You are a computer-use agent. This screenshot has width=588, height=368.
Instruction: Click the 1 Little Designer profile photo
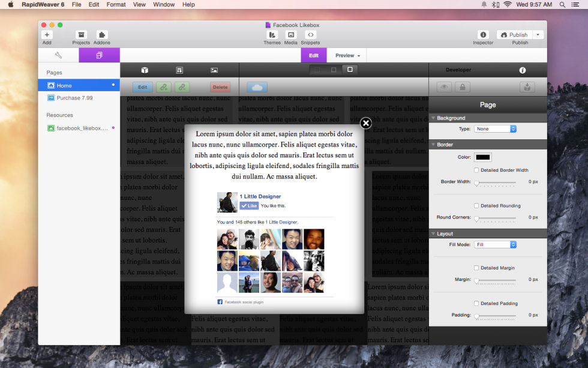(227, 202)
